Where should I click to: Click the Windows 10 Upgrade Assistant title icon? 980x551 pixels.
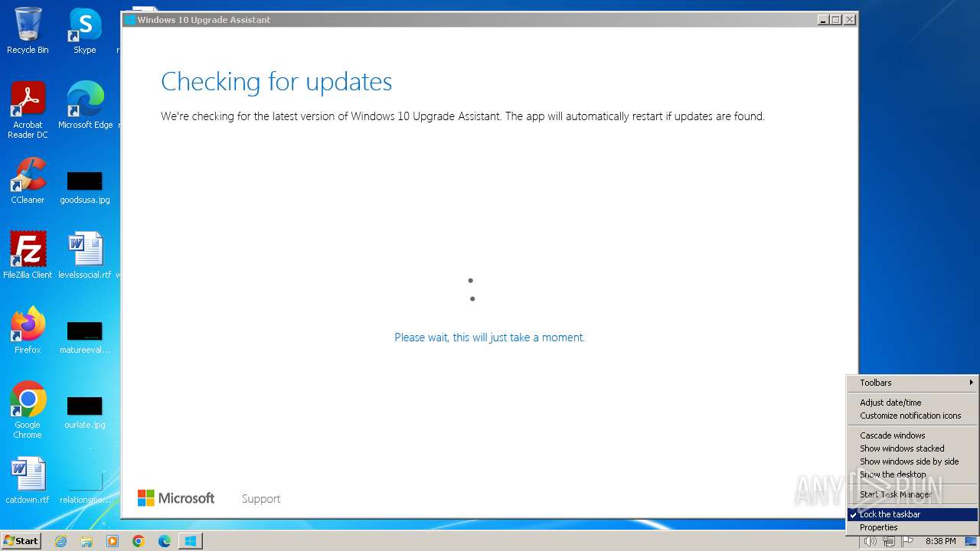(x=130, y=20)
